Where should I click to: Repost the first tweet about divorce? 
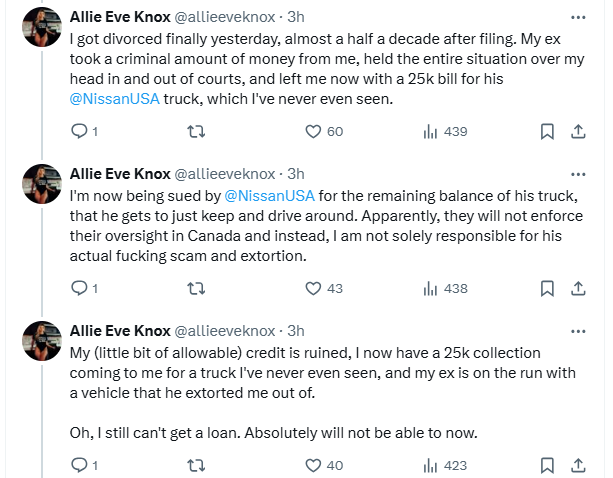tap(197, 131)
